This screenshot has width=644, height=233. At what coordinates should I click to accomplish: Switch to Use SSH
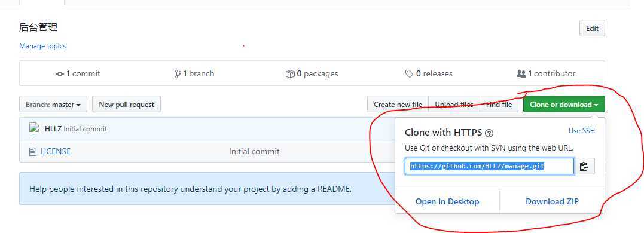pos(581,130)
